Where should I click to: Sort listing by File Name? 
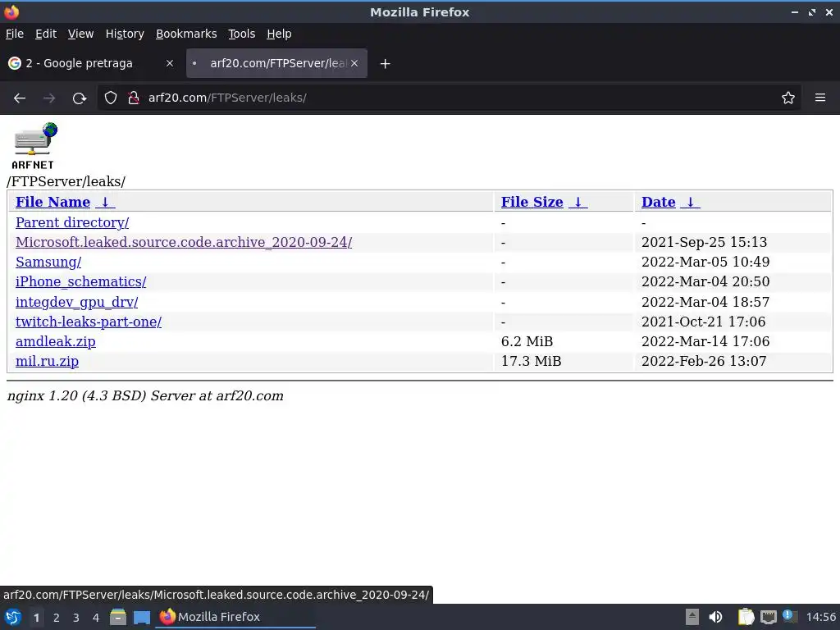coord(52,202)
